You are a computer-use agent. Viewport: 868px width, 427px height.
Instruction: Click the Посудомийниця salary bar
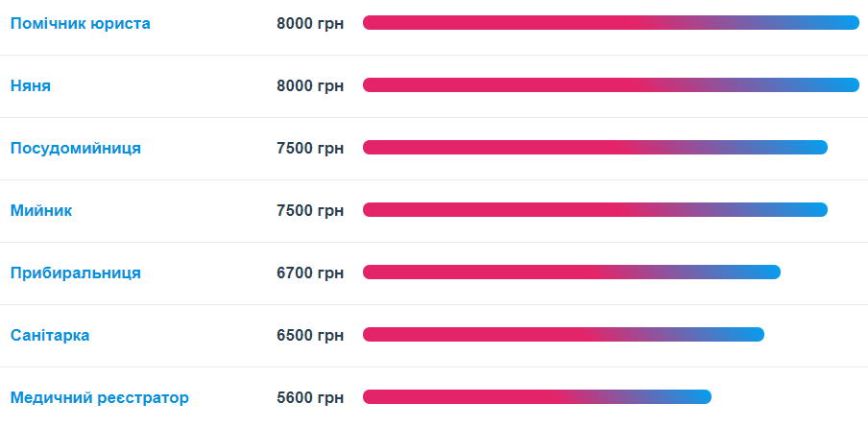(x=595, y=148)
